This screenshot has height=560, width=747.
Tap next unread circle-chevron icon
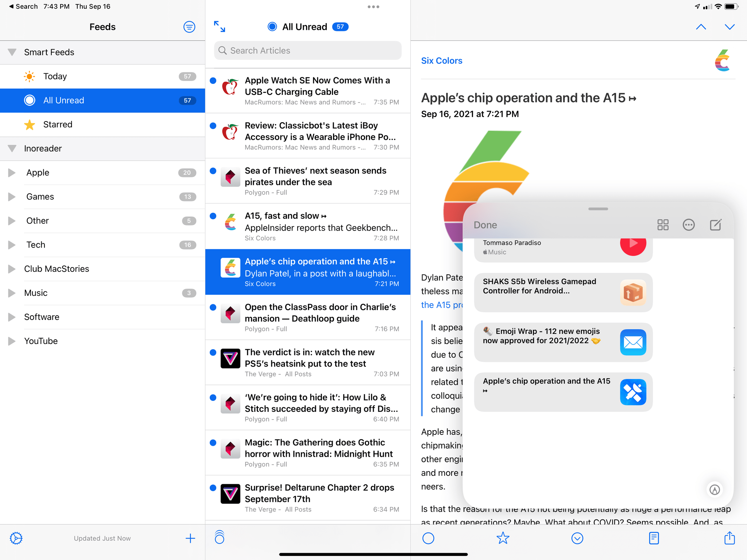577,538
